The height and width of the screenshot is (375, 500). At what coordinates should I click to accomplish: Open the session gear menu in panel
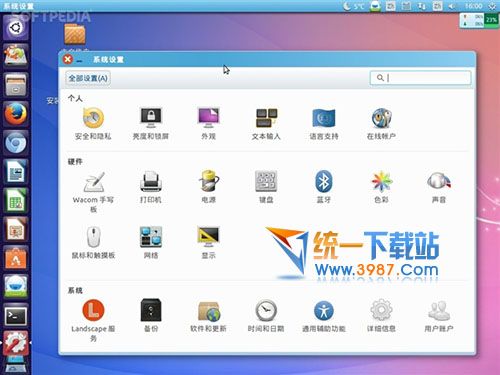pyautogui.click(x=492, y=6)
